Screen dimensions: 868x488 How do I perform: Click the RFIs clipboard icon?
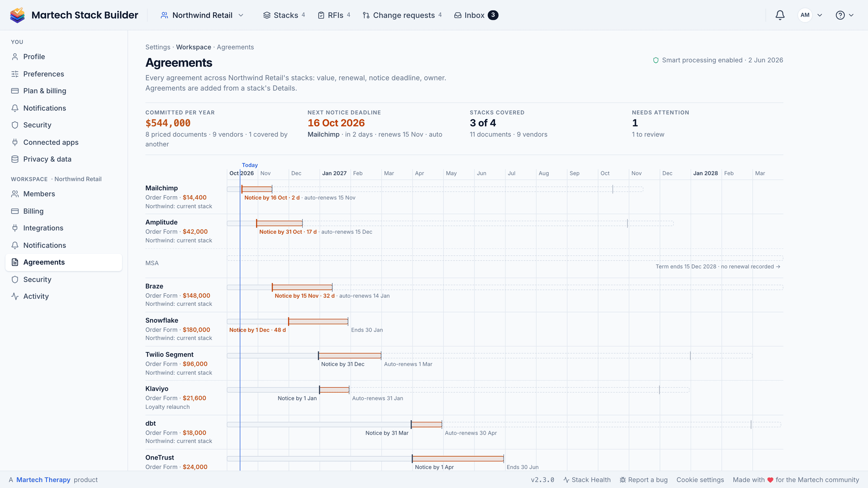point(321,15)
